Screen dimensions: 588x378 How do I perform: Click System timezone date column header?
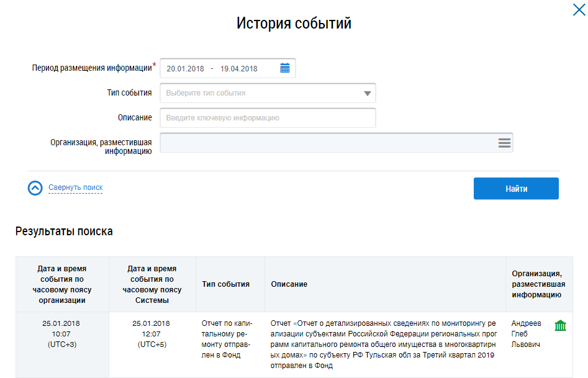point(152,284)
